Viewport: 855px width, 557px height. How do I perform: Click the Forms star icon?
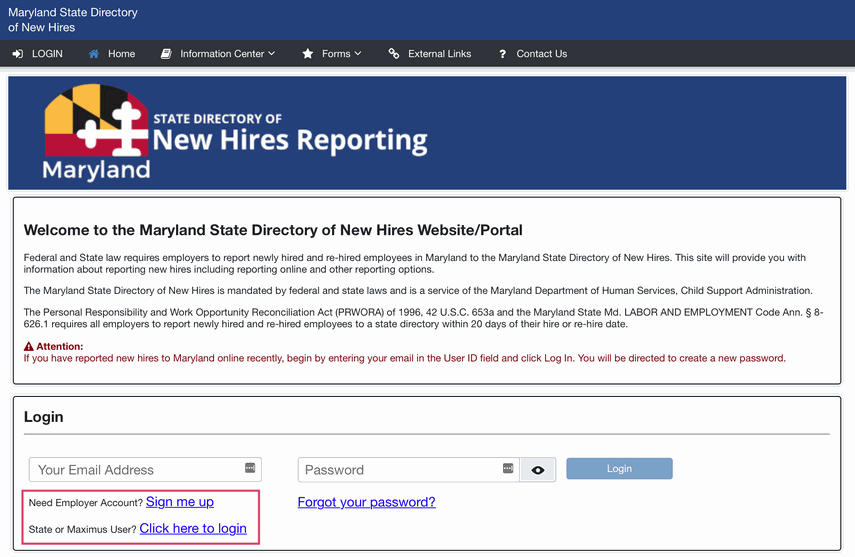pos(308,54)
